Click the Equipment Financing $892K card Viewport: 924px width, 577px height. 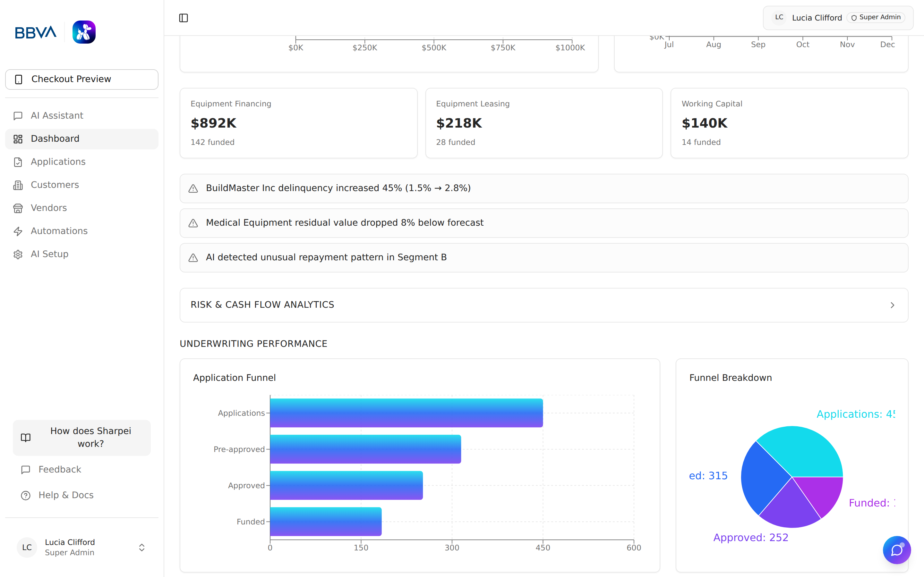[298, 123]
